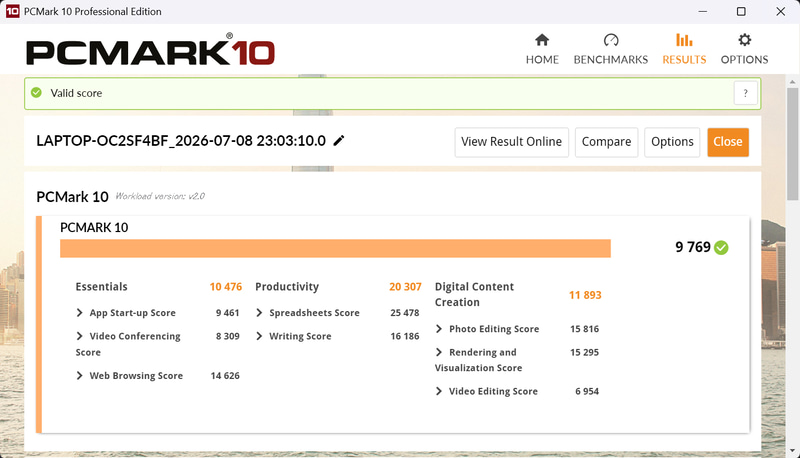
Task: Click the value 6 954
Action: pos(587,391)
